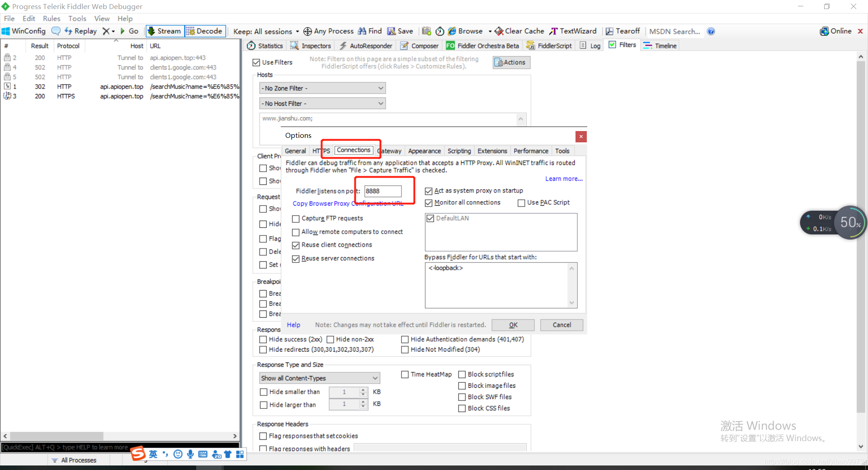Click the Online network status indicator
868x470 pixels.
[835, 31]
